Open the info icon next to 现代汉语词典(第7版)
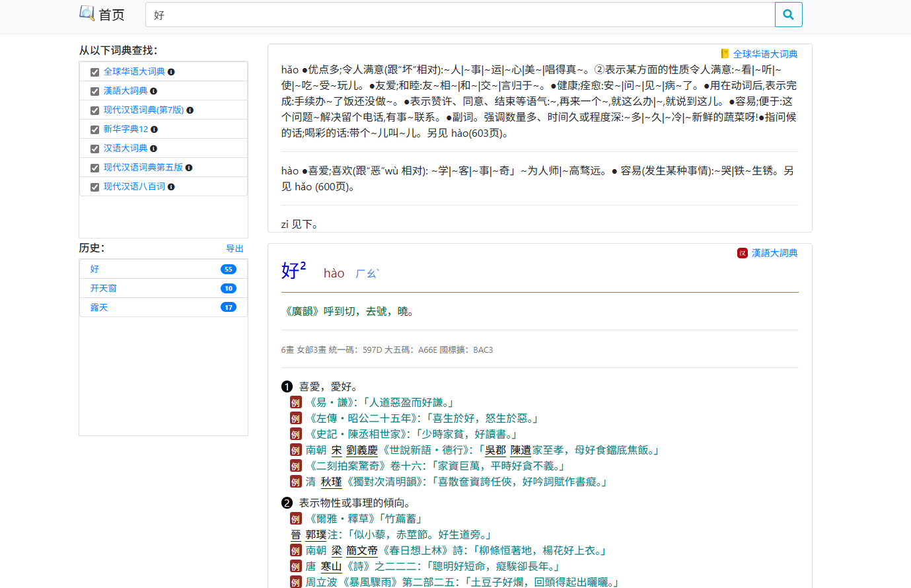The image size is (911, 588). 191,110
